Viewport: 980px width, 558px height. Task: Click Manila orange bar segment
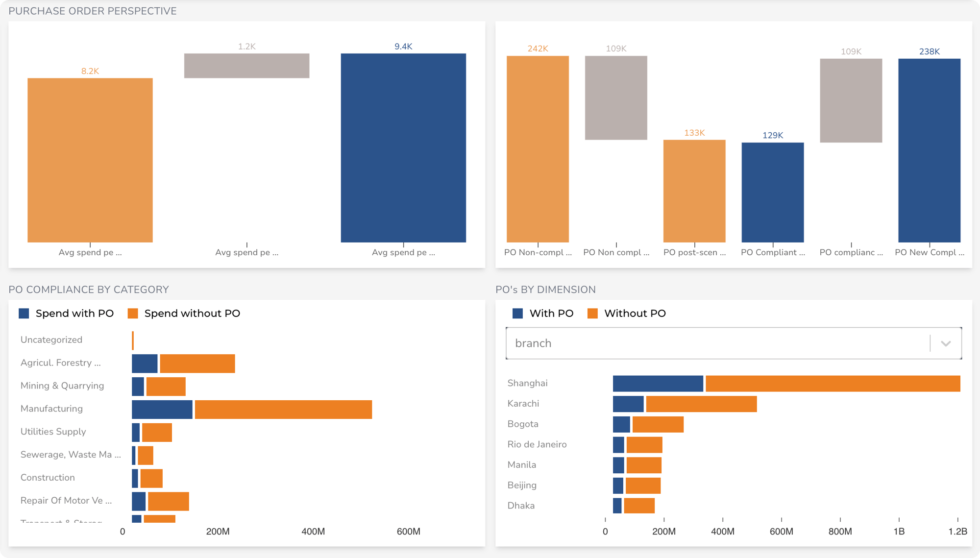(644, 465)
